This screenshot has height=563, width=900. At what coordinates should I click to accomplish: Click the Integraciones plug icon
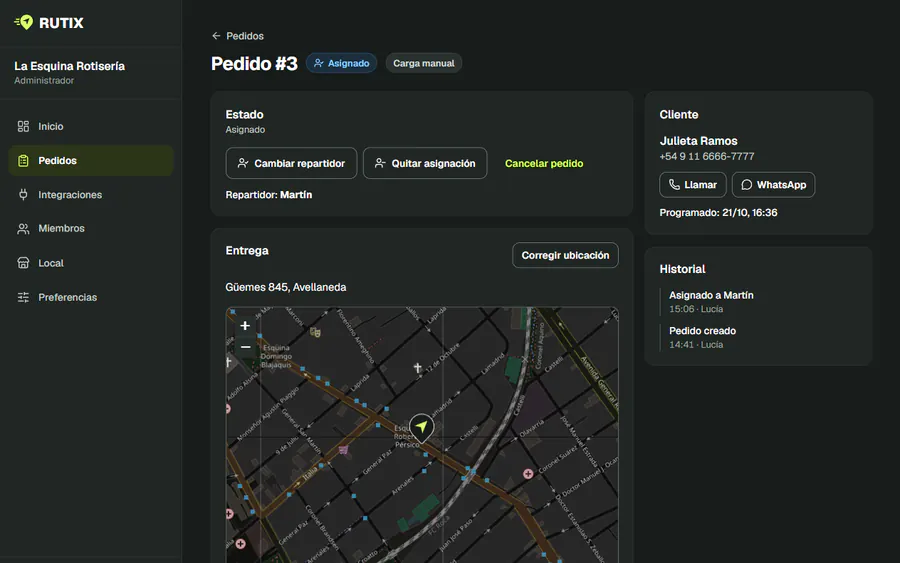23,195
